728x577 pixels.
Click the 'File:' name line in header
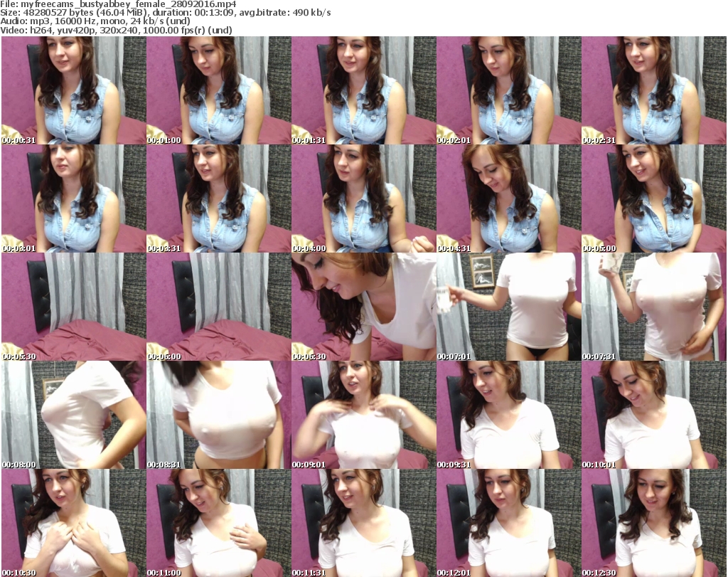[118, 4]
